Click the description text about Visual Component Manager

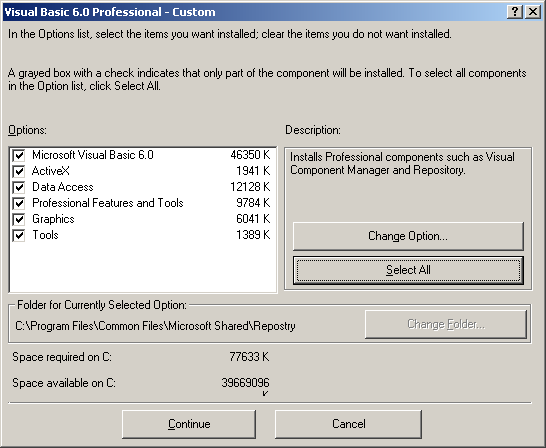point(402,164)
